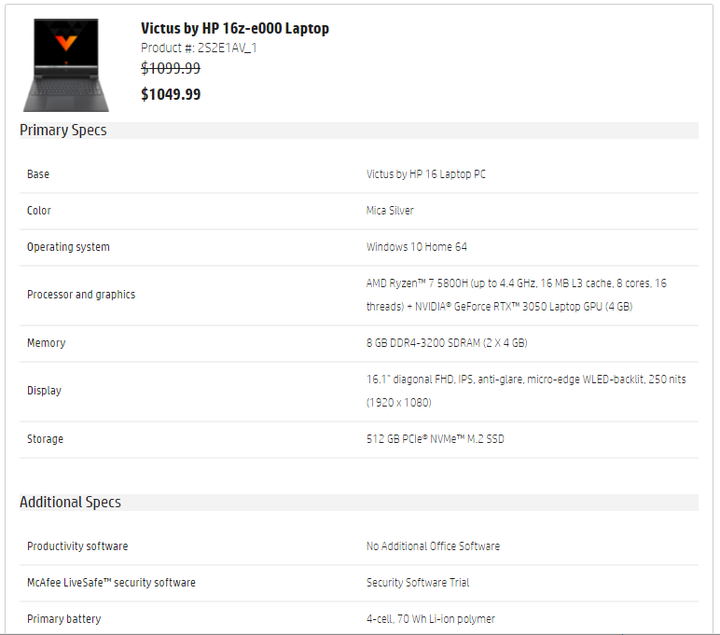Select the AMD Ryzen 7 5800H description
720x635 pixels.
(x=516, y=295)
